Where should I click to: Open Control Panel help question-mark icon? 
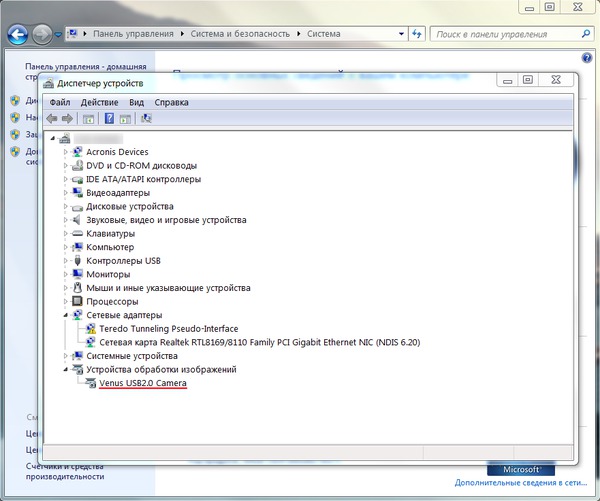[587, 58]
